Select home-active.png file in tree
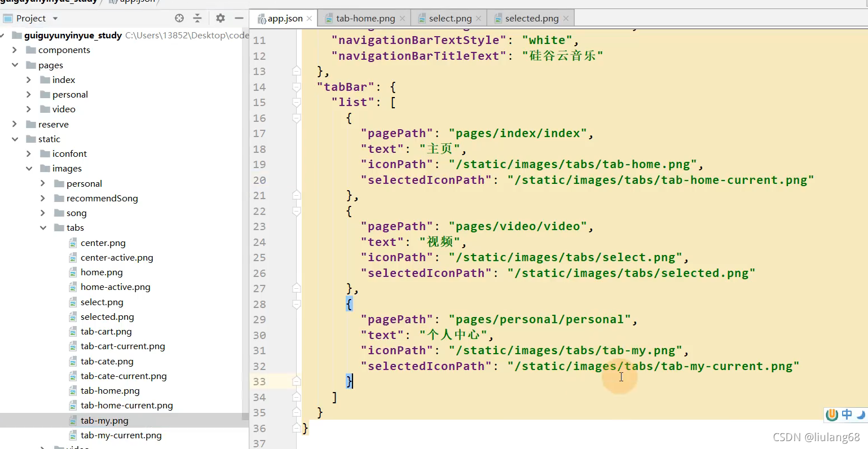This screenshot has width=868, height=449. tap(115, 287)
